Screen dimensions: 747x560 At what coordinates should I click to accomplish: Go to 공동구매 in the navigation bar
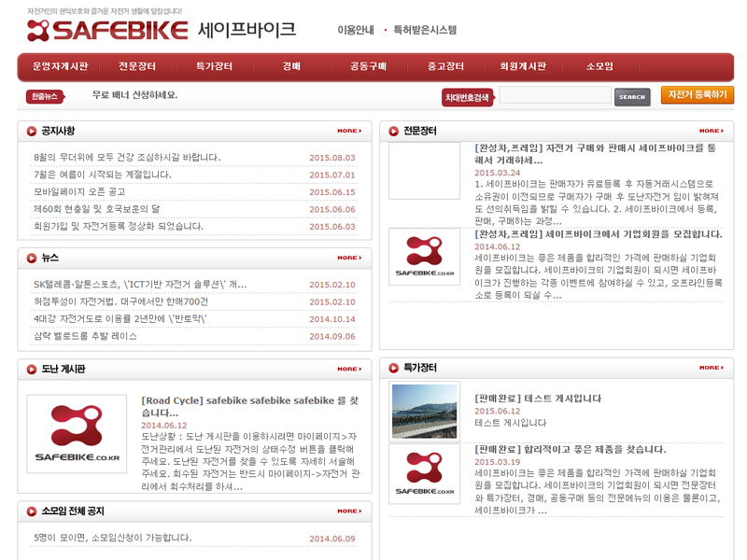point(368,66)
